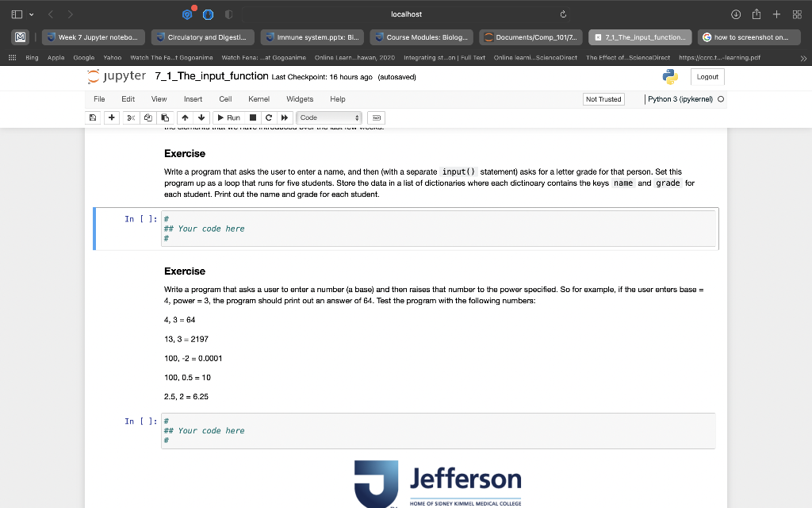Open the command palette keyboard icon

(376, 117)
